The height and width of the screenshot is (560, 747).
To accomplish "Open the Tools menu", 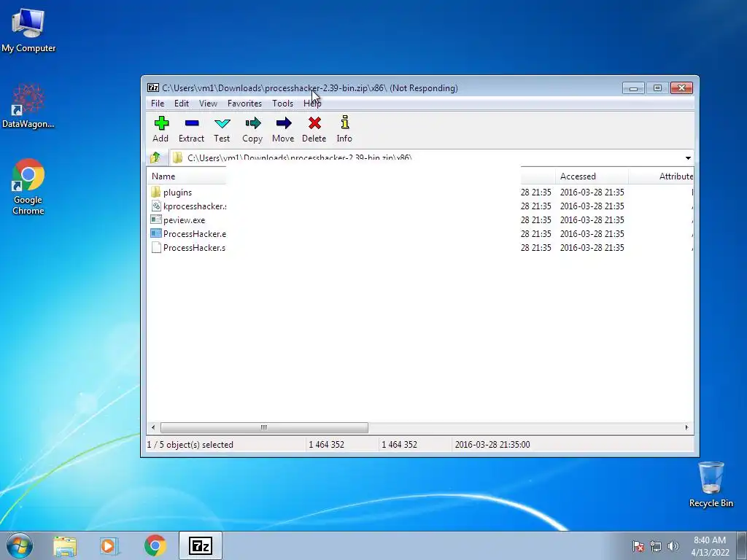I will 282,104.
